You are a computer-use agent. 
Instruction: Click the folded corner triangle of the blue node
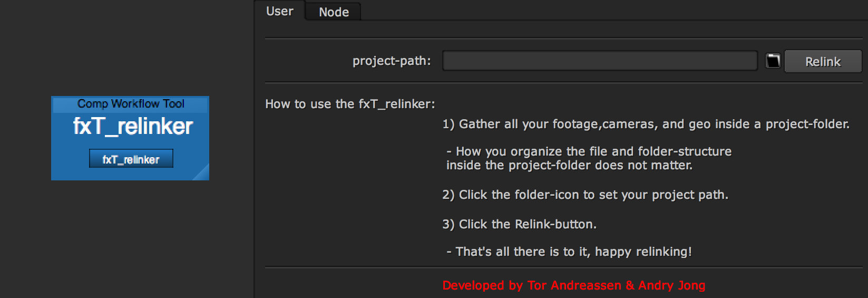[x=203, y=174]
